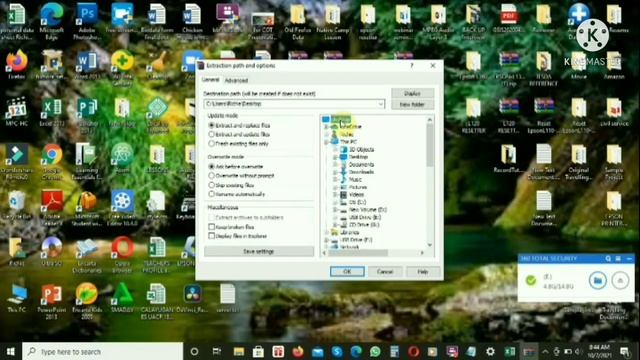Viewport: 640px width, 360px height.
Task: Expand the Documents folder node
Action: coord(335,164)
